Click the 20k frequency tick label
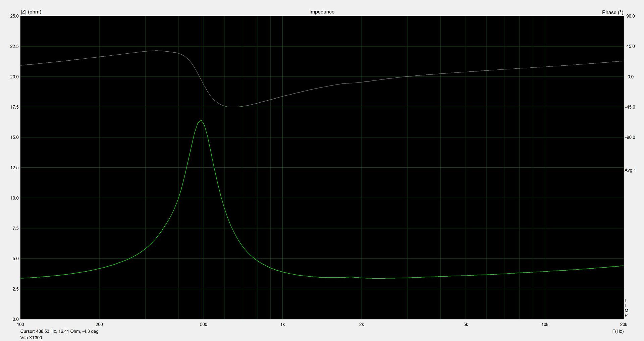This screenshot has height=341, width=644. pos(624,325)
